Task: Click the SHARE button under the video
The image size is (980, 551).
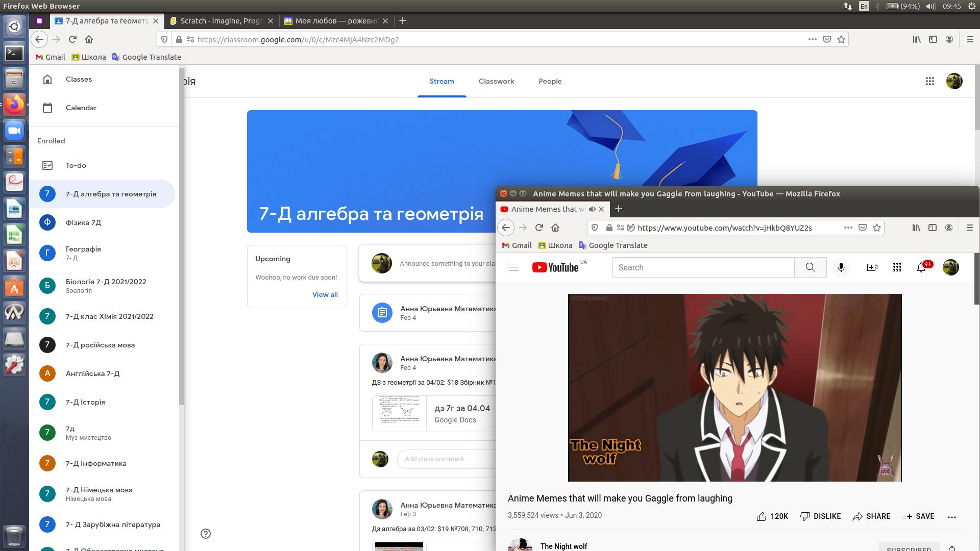Action: (871, 516)
